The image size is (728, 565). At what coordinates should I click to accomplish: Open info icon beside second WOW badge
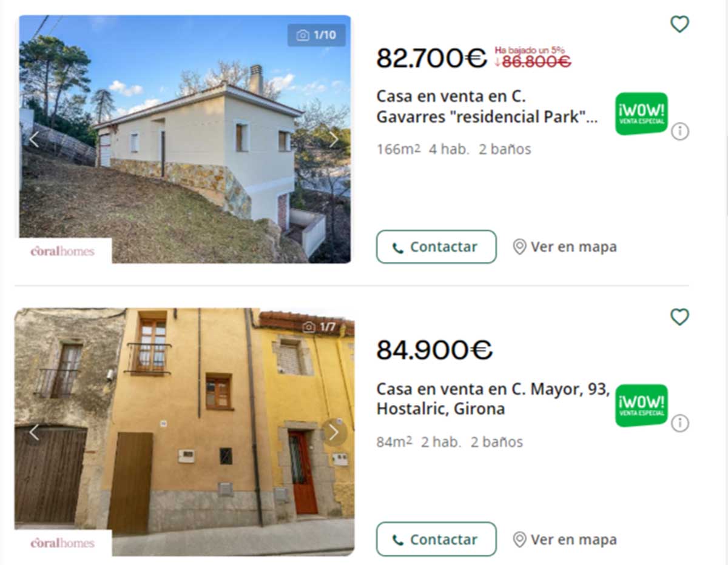coord(680,423)
